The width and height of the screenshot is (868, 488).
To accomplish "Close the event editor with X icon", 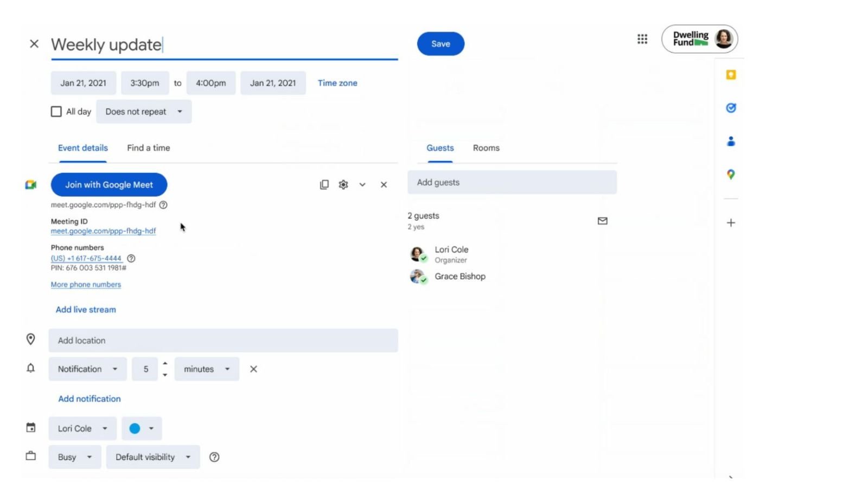I will tap(34, 44).
